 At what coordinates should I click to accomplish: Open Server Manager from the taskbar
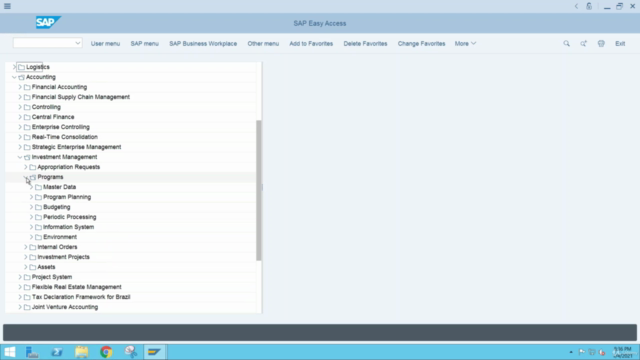tap(32, 352)
